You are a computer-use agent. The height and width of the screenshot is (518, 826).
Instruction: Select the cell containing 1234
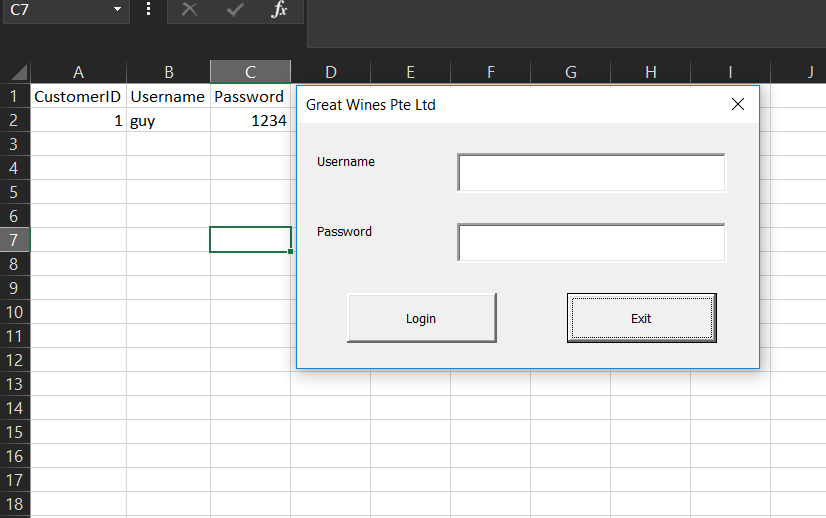point(250,120)
